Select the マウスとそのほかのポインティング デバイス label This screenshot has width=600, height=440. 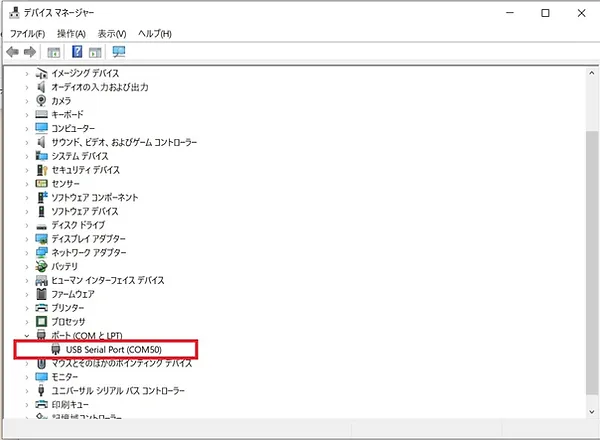point(122,363)
